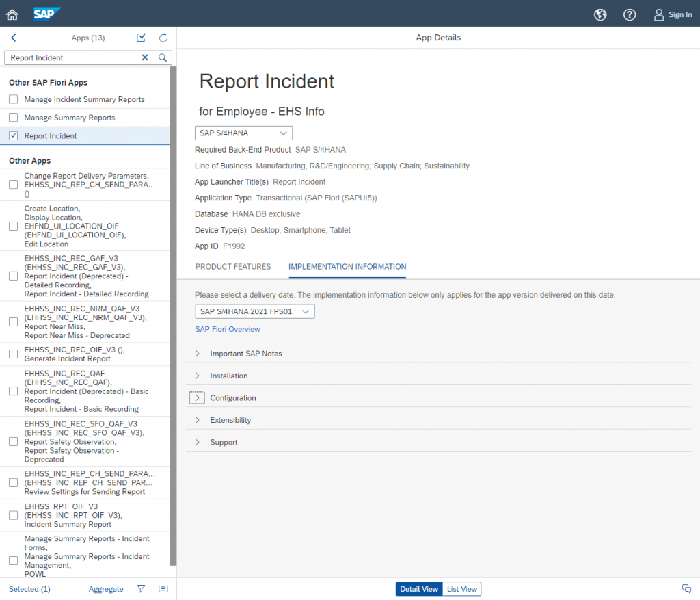The width and height of the screenshot is (700, 600).
Task: Open the Selected (1) list
Action: (x=29, y=589)
